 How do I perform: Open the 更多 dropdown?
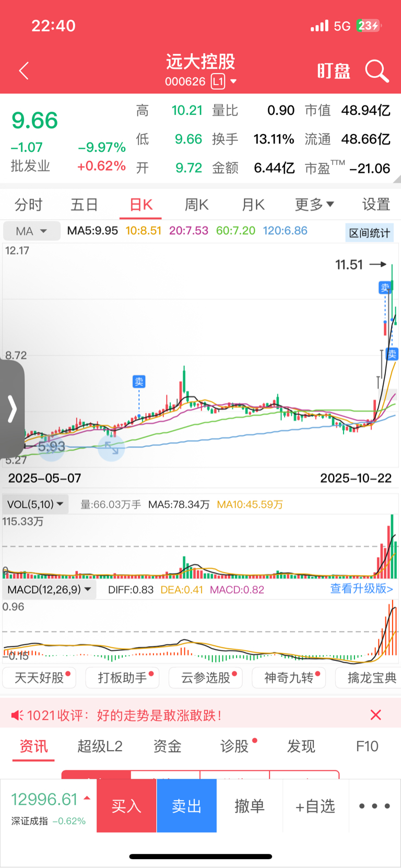click(314, 205)
